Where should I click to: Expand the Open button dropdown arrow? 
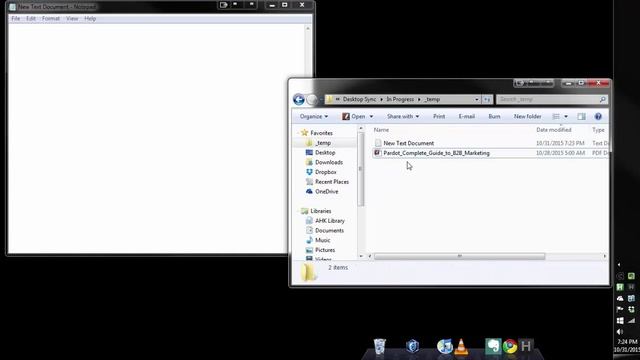(371, 116)
